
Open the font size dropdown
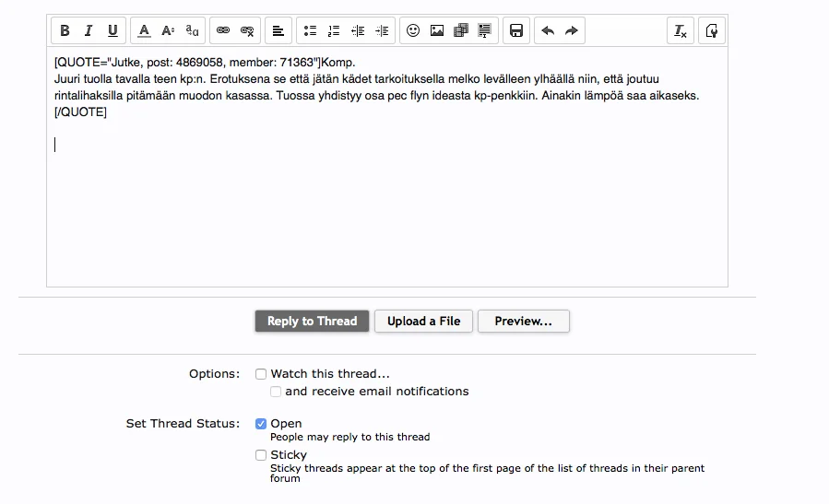(168, 30)
